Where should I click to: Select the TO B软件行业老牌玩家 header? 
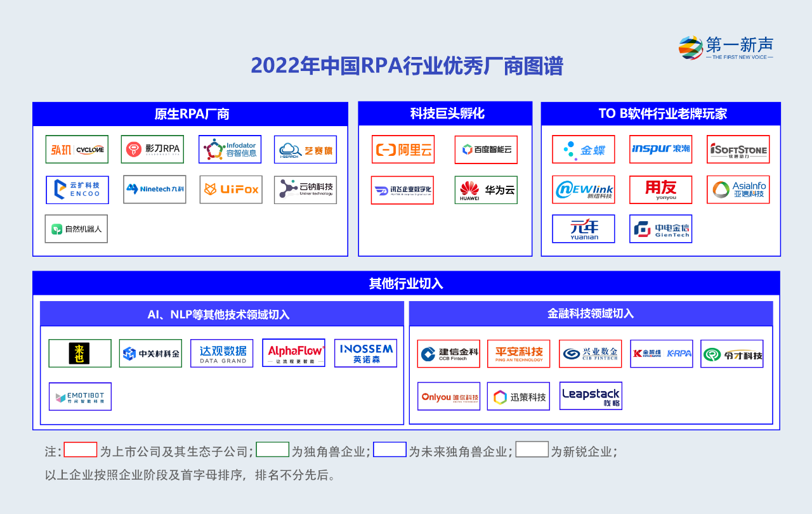tap(660, 114)
